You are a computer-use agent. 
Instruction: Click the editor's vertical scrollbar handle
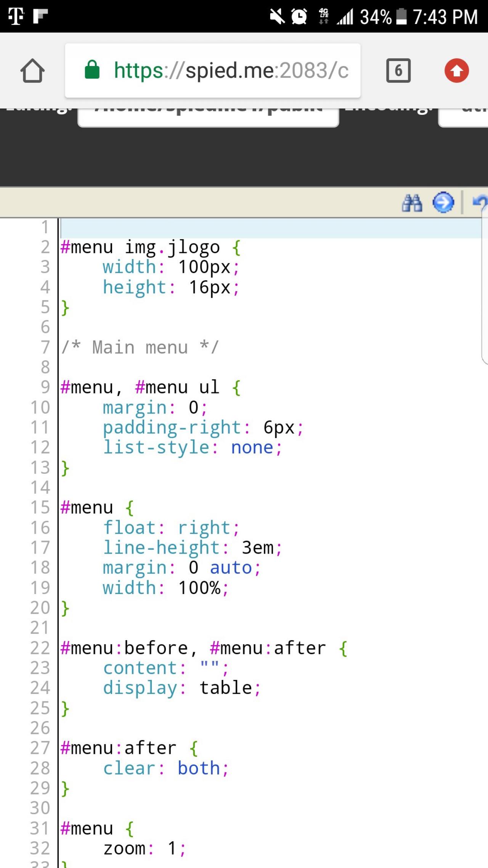click(x=485, y=290)
